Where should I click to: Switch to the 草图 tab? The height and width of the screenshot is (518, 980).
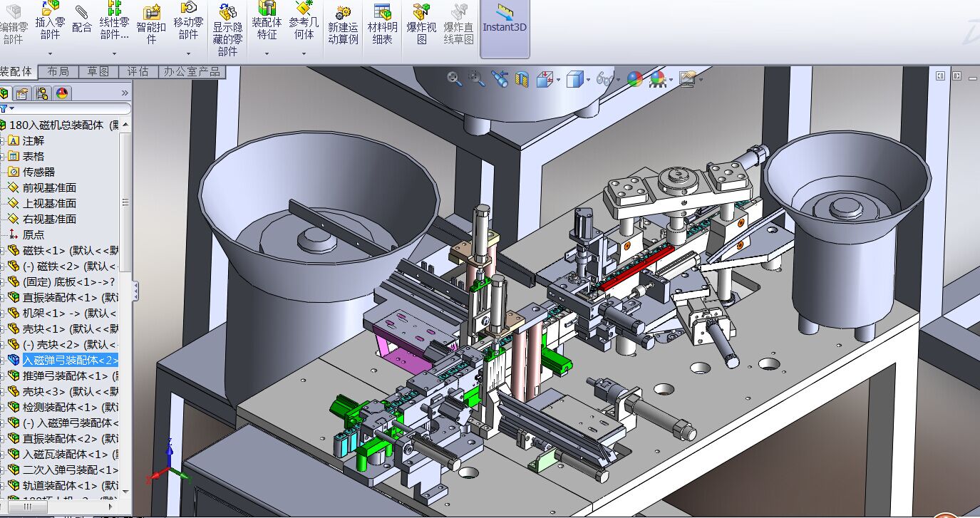pos(98,71)
